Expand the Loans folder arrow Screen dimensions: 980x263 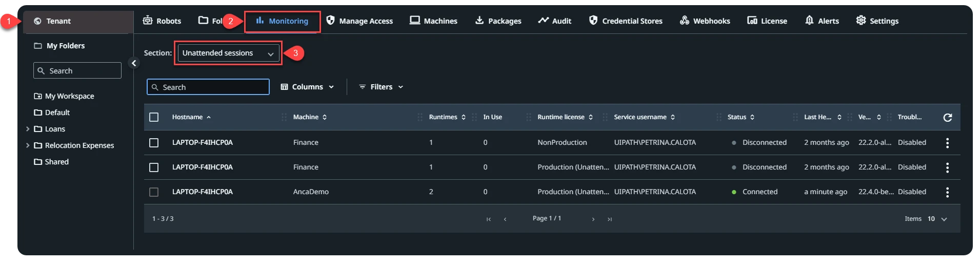(x=28, y=129)
